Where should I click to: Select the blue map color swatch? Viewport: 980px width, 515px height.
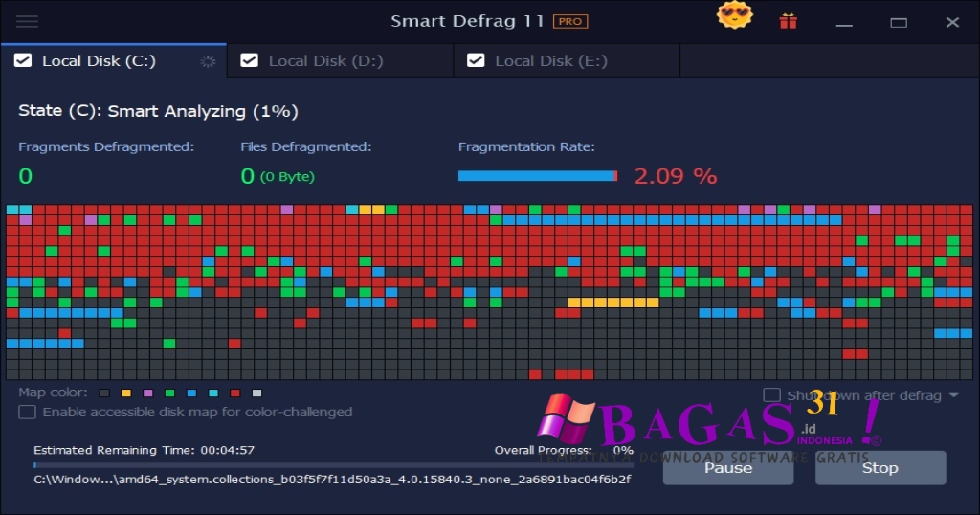pos(191,393)
